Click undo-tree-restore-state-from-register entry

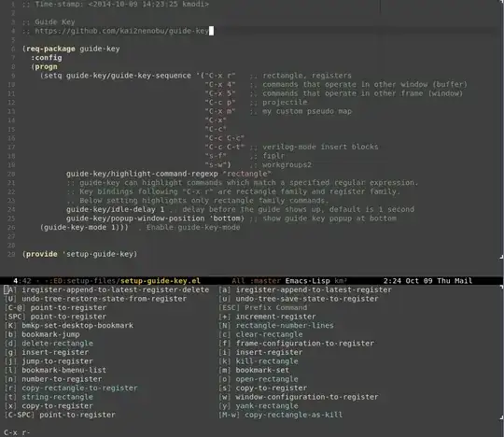click(x=95, y=299)
